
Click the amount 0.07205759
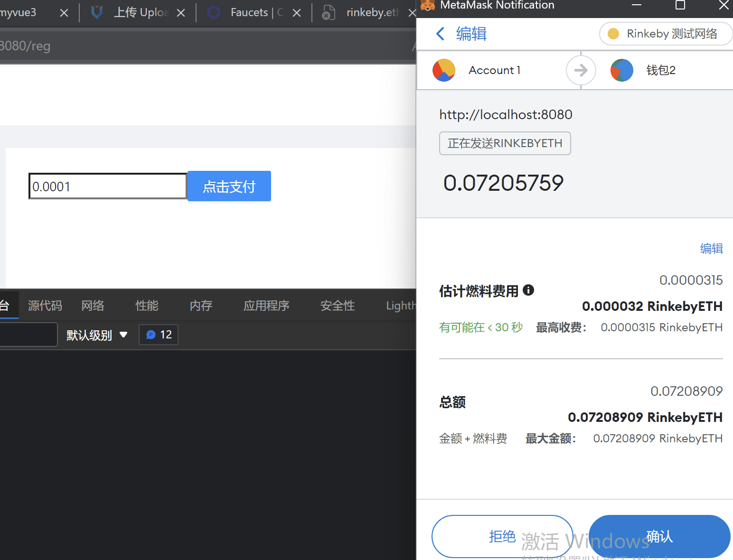(x=503, y=183)
